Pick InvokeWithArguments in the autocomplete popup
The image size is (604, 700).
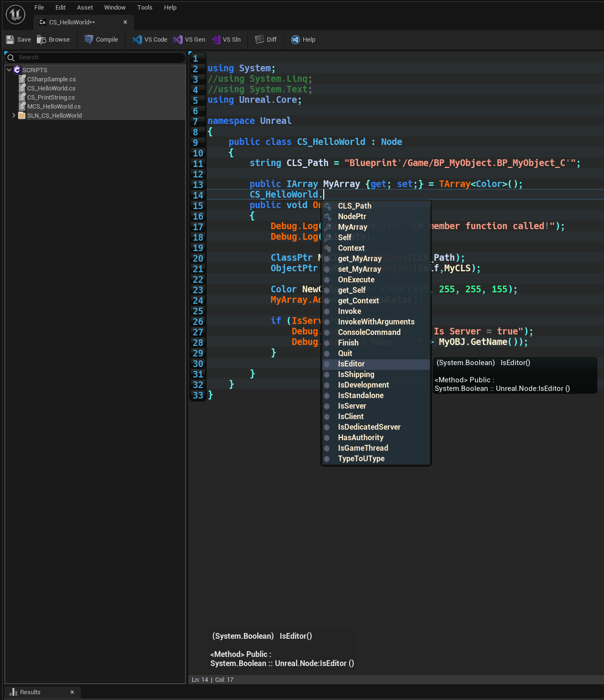376,322
